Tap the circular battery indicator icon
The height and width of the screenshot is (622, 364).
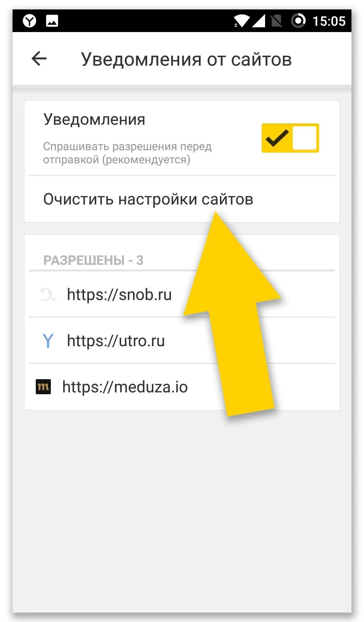pyautogui.click(x=298, y=21)
